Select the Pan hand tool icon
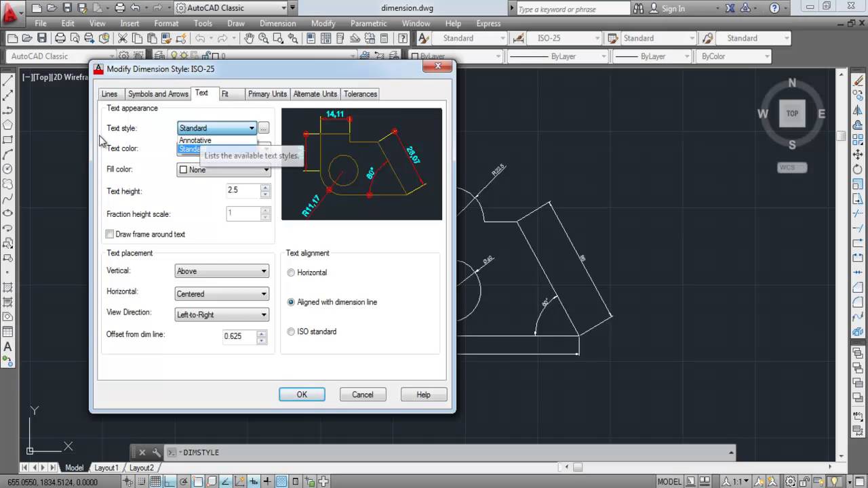This screenshot has height=488, width=868. tap(249, 38)
